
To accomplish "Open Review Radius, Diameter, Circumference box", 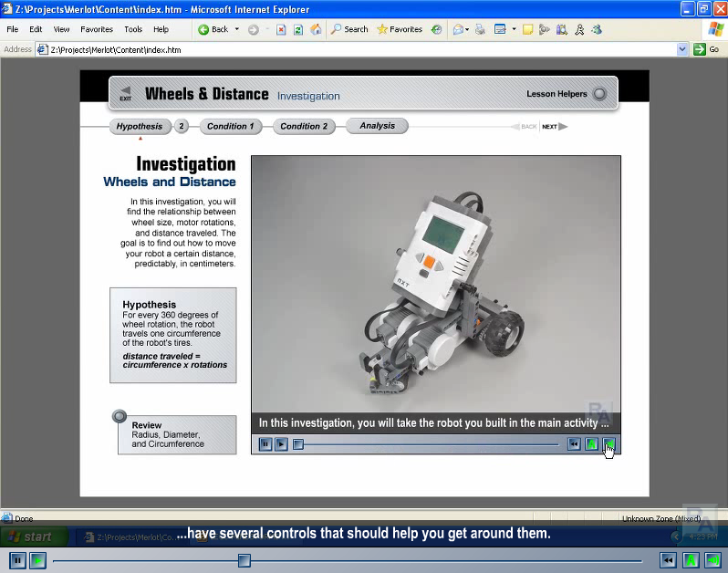I will tap(177, 434).
